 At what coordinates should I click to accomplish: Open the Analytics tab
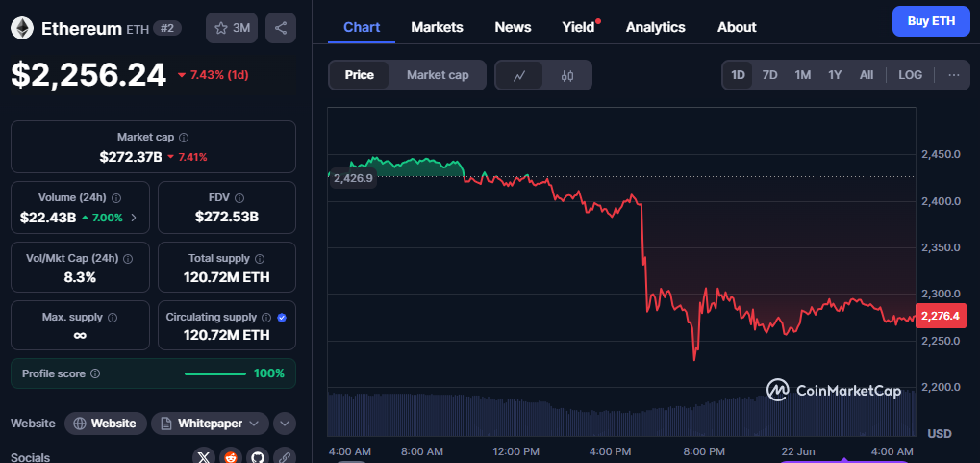pyautogui.click(x=656, y=27)
